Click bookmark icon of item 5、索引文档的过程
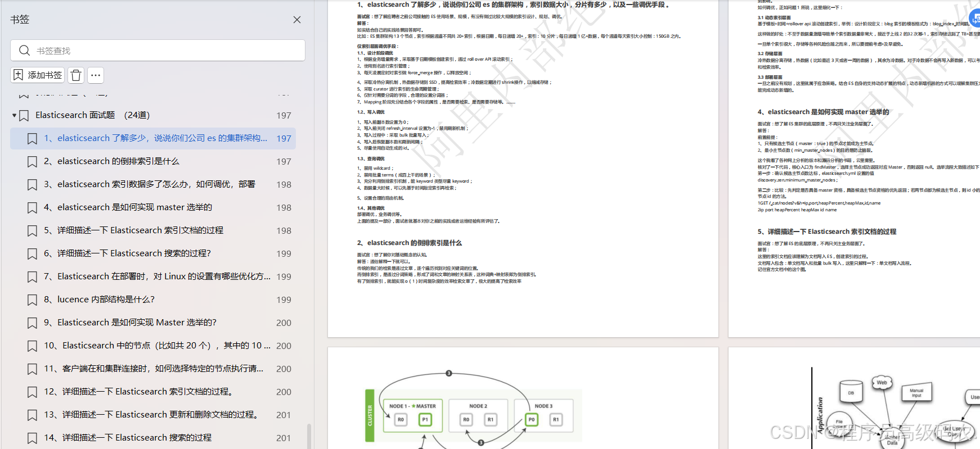The width and height of the screenshot is (980, 449). coord(33,231)
